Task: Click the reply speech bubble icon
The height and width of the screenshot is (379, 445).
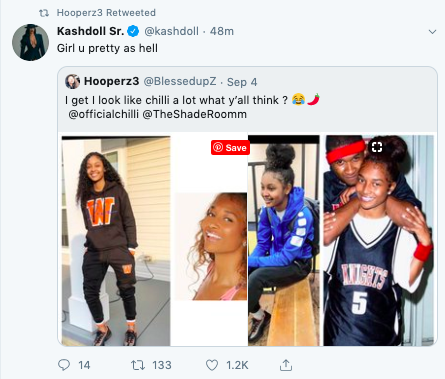Action: (64, 365)
